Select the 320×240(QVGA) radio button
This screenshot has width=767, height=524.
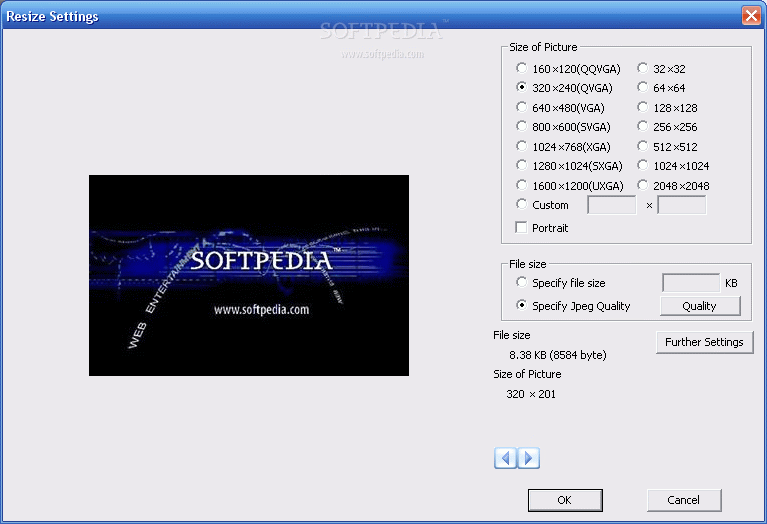coord(521,88)
